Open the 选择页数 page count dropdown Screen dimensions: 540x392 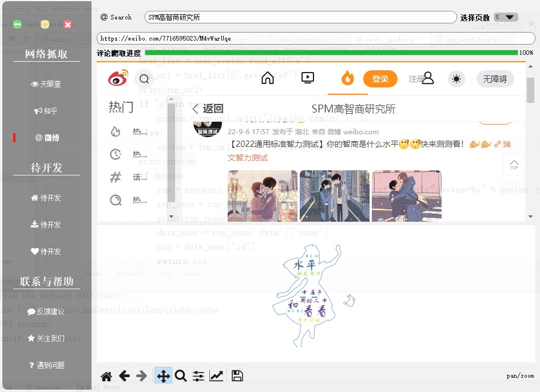[506, 18]
